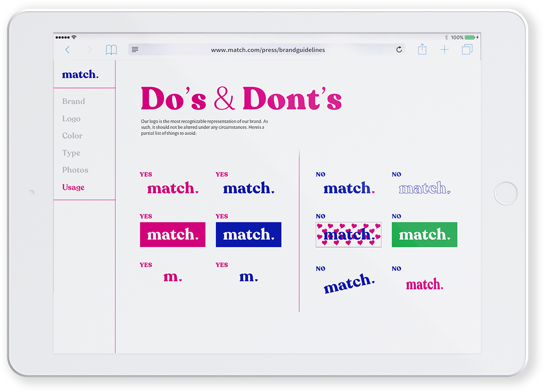544x392 pixels.
Task: Tap the 100% battery percentage text
Action: [x=457, y=37]
